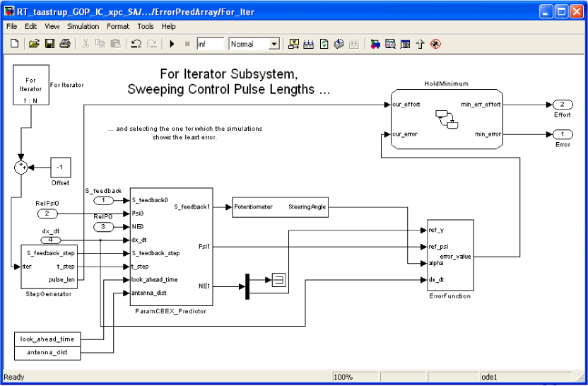588x386 pixels.
Task: Select the StepGenerator subsystem block
Action: (49, 267)
